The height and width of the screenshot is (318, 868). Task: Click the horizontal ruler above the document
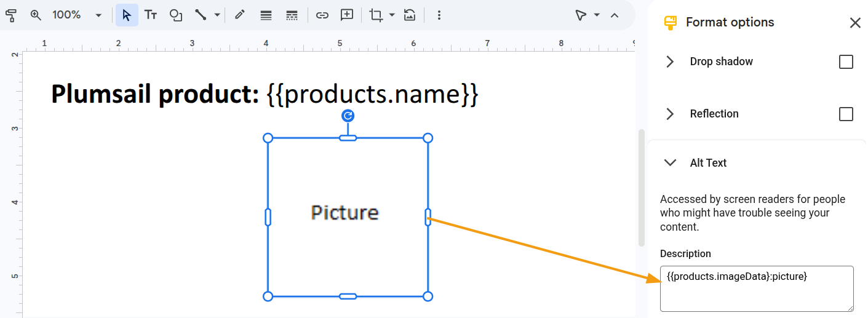click(x=329, y=44)
